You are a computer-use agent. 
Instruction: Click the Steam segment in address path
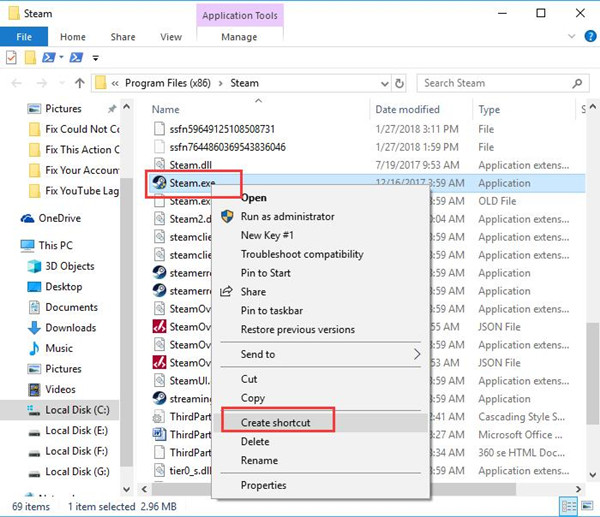pyautogui.click(x=244, y=83)
